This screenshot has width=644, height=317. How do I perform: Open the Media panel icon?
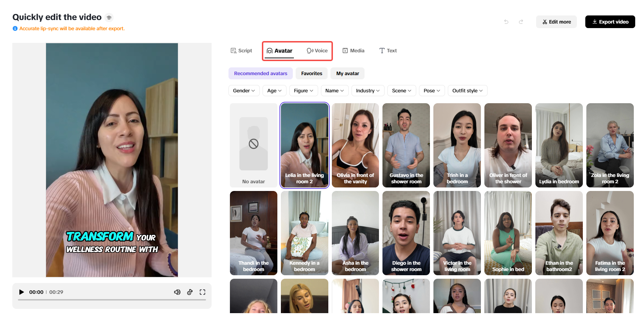pos(346,50)
